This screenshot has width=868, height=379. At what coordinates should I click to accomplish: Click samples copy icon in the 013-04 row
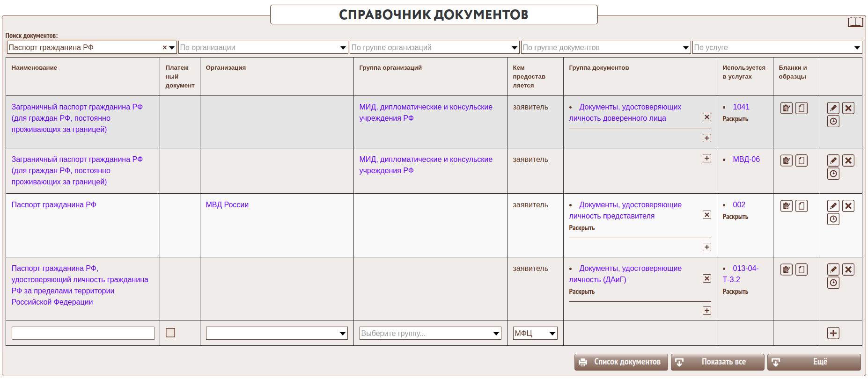(x=801, y=270)
